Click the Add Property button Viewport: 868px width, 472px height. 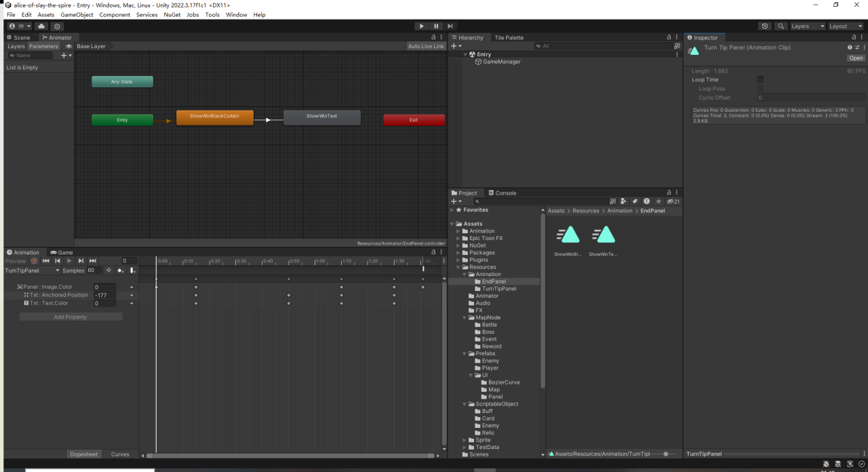[71, 317]
